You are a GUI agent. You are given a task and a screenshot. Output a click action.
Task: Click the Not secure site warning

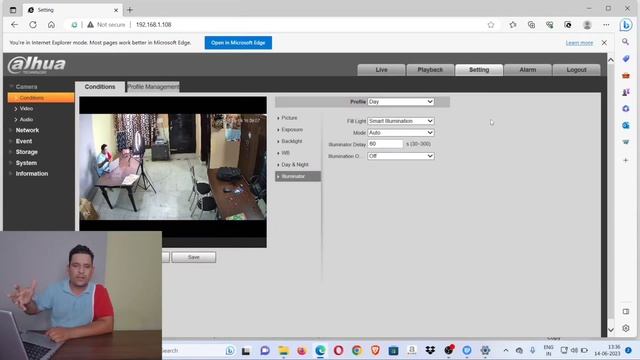(106, 25)
